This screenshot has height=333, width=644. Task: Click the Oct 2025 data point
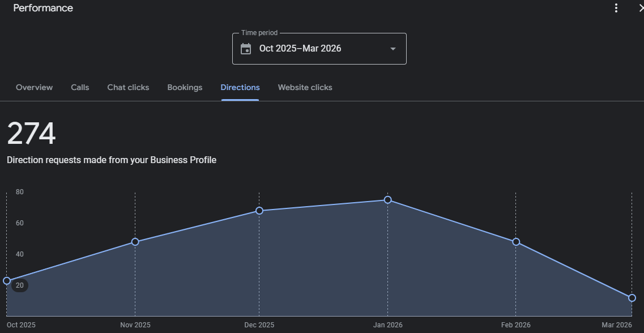pyautogui.click(x=7, y=281)
